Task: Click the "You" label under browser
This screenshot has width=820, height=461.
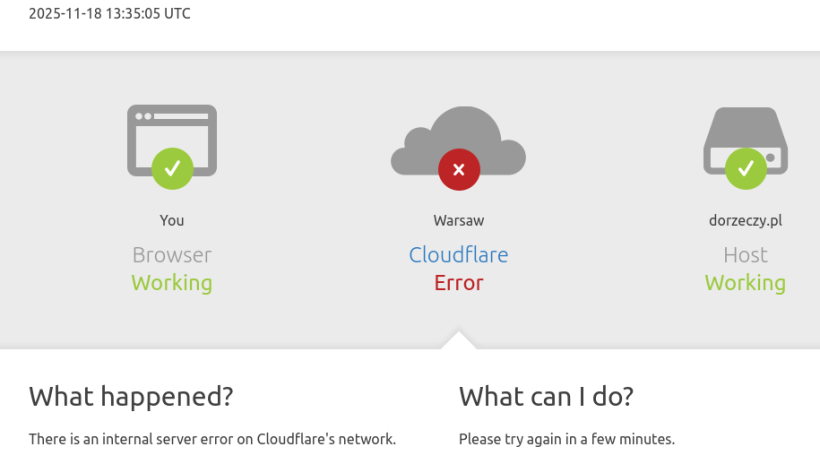Action: click(172, 220)
